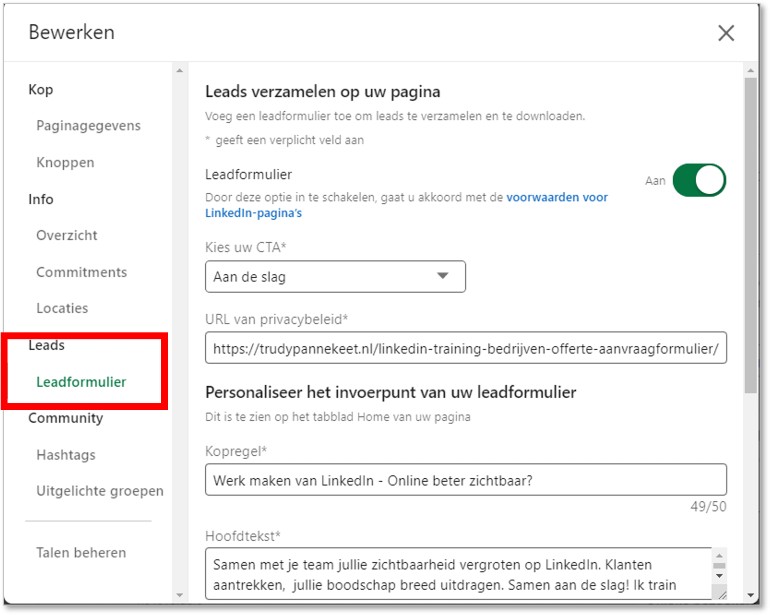Toggle the Leadformulier switch off
770x615 pixels.
[699, 180]
